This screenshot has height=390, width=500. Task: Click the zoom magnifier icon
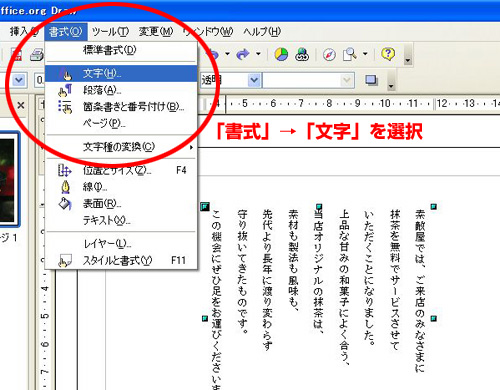click(350, 54)
